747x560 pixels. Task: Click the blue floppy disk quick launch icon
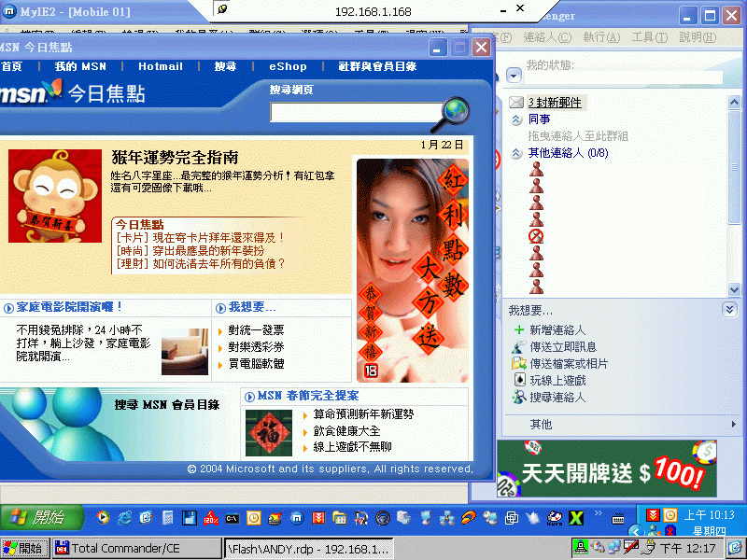pos(190,518)
